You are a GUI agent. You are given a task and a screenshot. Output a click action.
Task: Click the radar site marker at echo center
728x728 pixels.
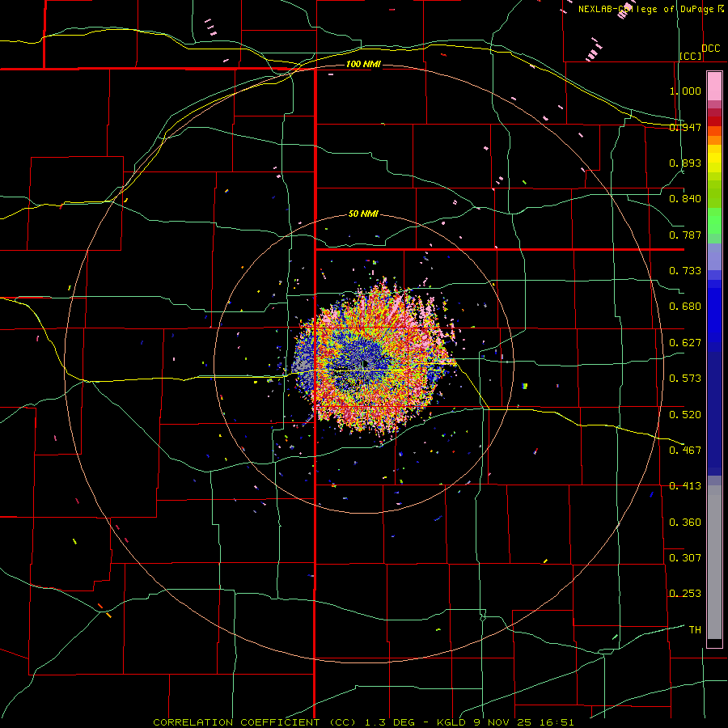coord(365,363)
